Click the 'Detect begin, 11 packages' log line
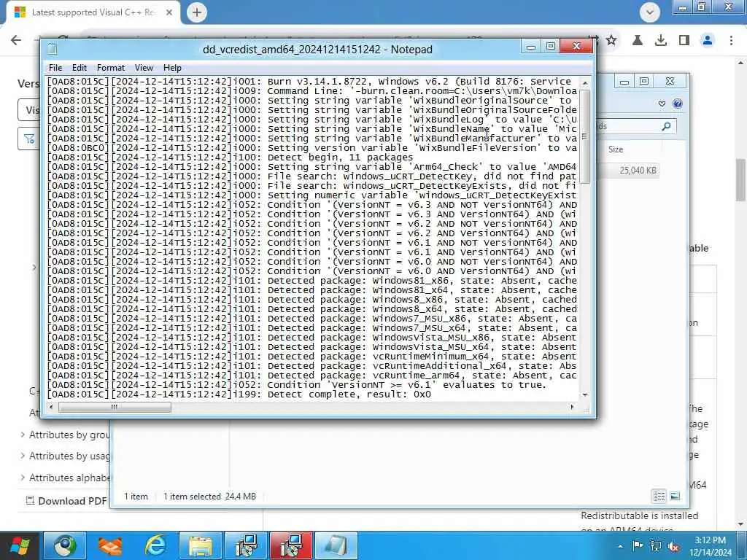This screenshot has width=747, height=560. [230, 157]
